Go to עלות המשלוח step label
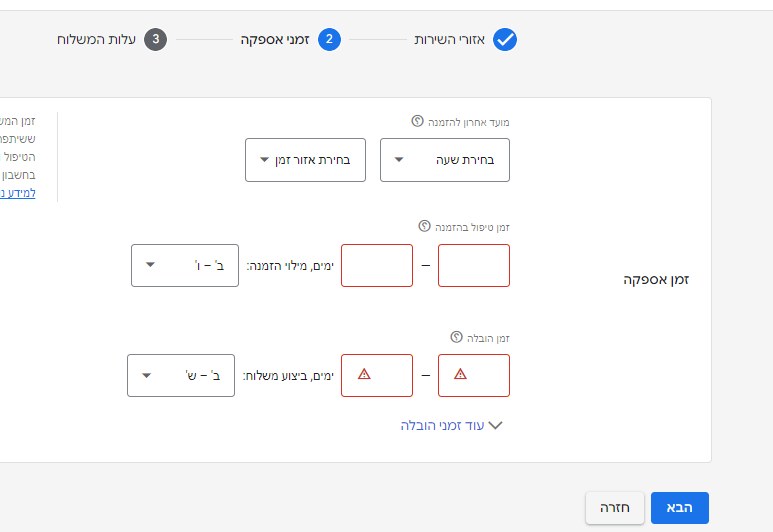Viewport: 773px width, 532px height. coord(96,39)
